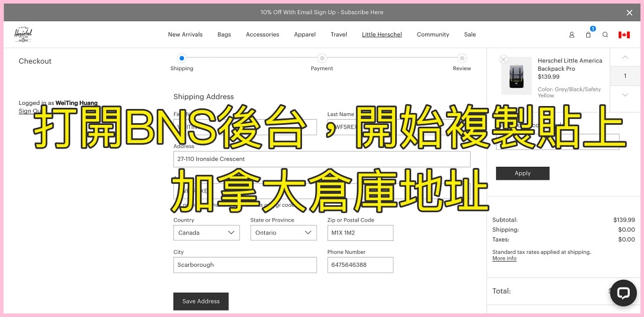Open the Community menu
The image size is (644, 317).
433,34
